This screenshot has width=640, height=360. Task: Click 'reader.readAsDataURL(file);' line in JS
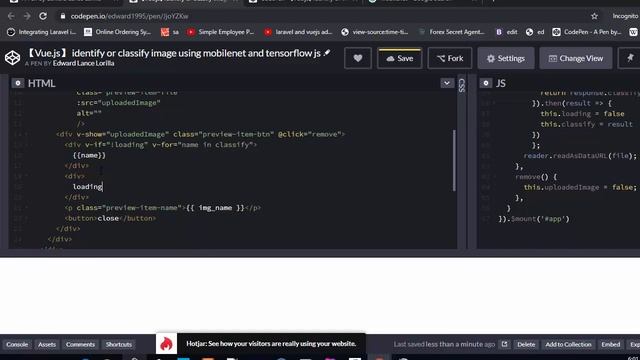tap(580, 156)
